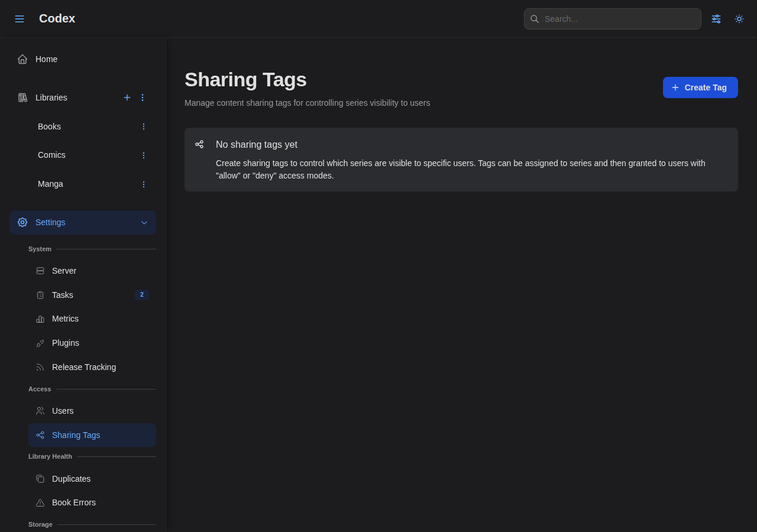The height and width of the screenshot is (532, 757).
Task: Click the Codex logo title
Action: (57, 18)
